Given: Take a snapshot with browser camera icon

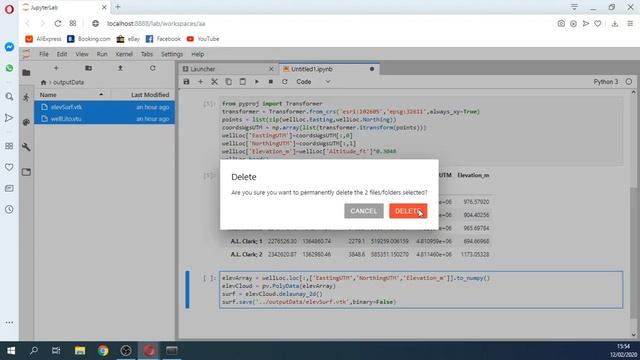Looking at the screenshot, I should click(561, 24).
